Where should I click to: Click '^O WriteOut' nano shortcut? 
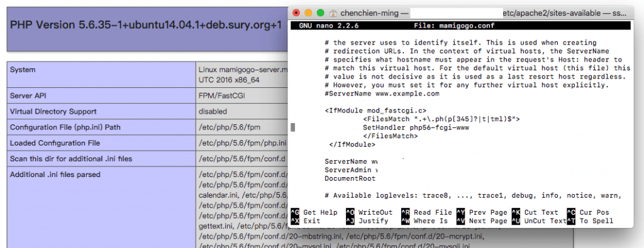369,212
